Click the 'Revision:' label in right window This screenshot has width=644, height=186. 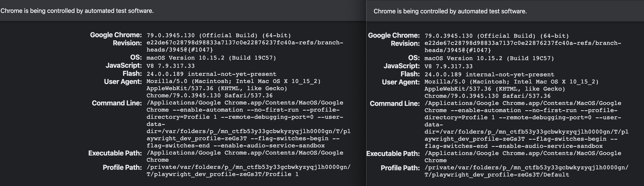405,44
